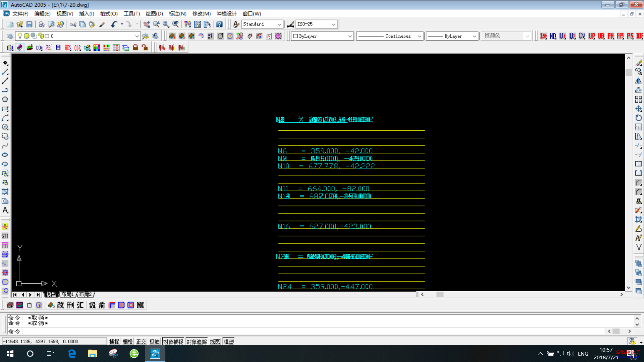Select the Erase tool
This screenshot has height=362, width=644.
point(638,63)
